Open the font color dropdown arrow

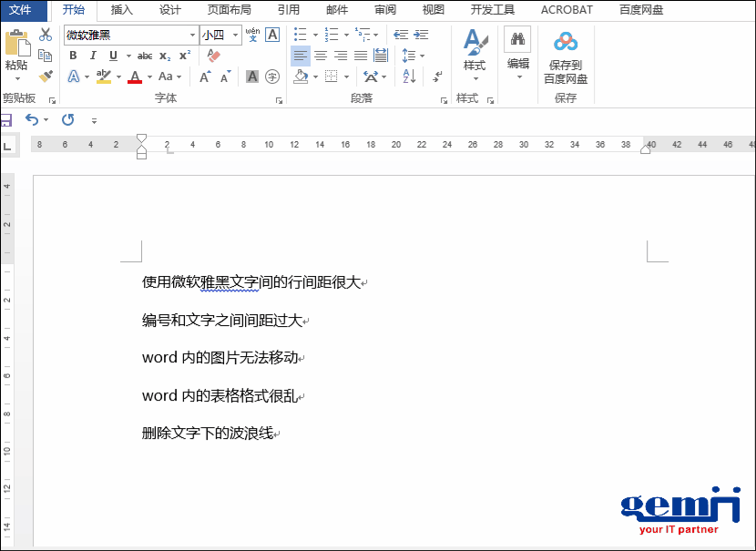[x=148, y=77]
